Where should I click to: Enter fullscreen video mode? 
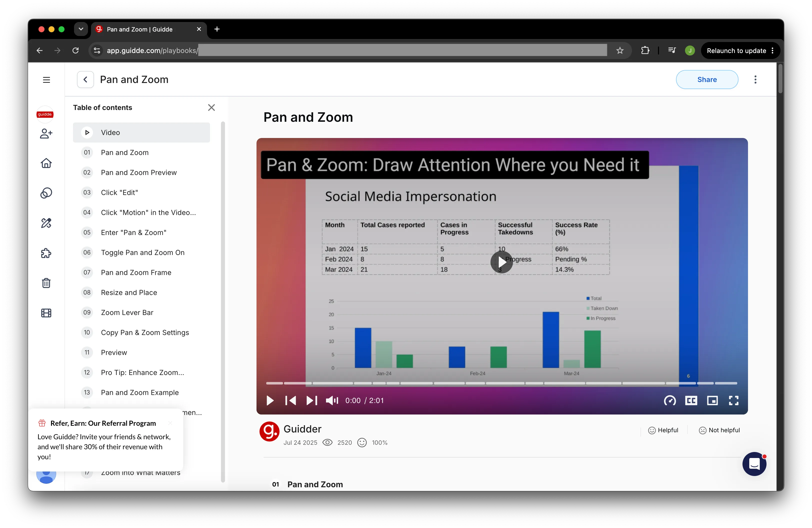(733, 400)
